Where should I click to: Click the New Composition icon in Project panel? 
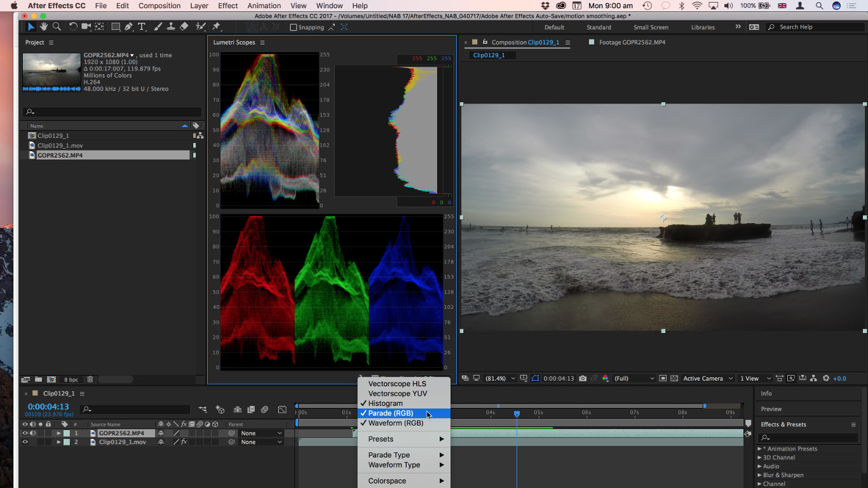coord(51,379)
